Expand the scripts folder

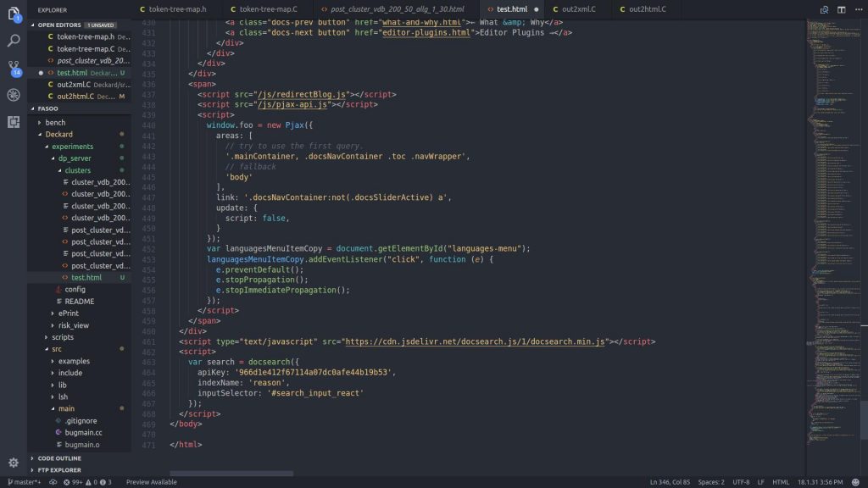pos(47,337)
